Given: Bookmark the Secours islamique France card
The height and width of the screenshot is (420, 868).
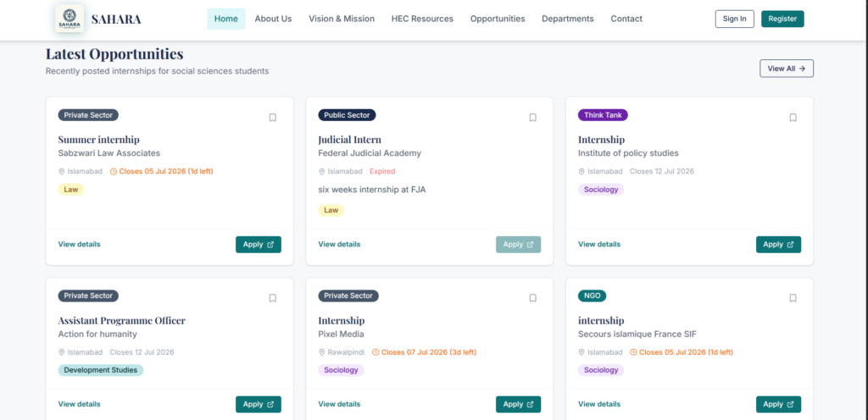Looking at the screenshot, I should 793,298.
